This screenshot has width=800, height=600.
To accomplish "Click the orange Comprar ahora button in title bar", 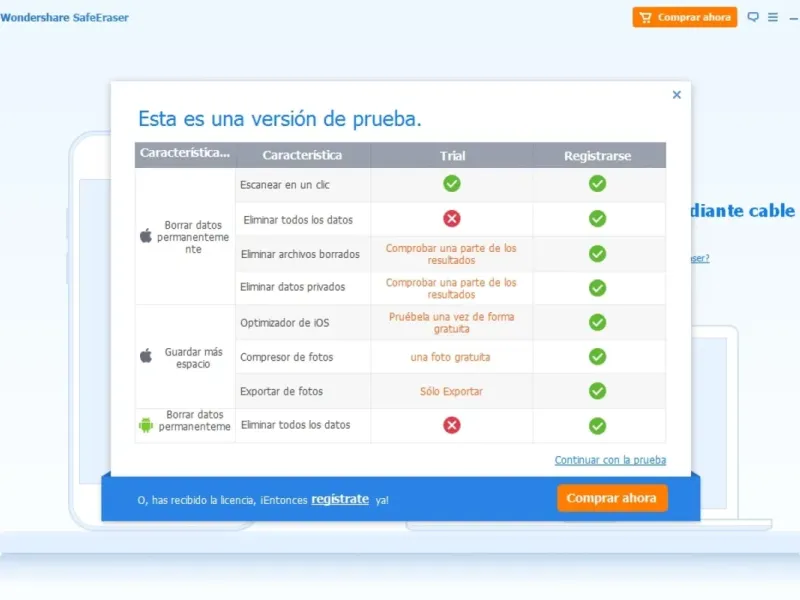I will (685, 17).
